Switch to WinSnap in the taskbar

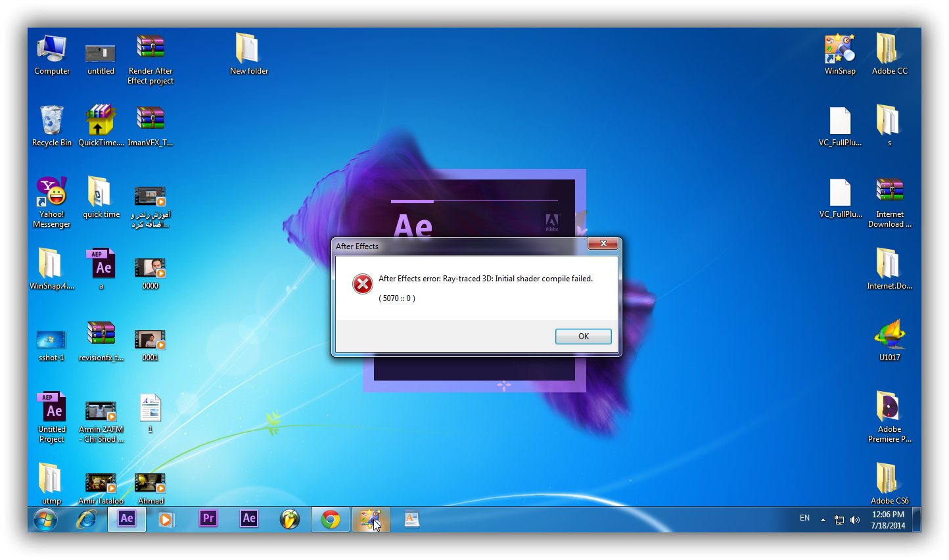(371, 519)
